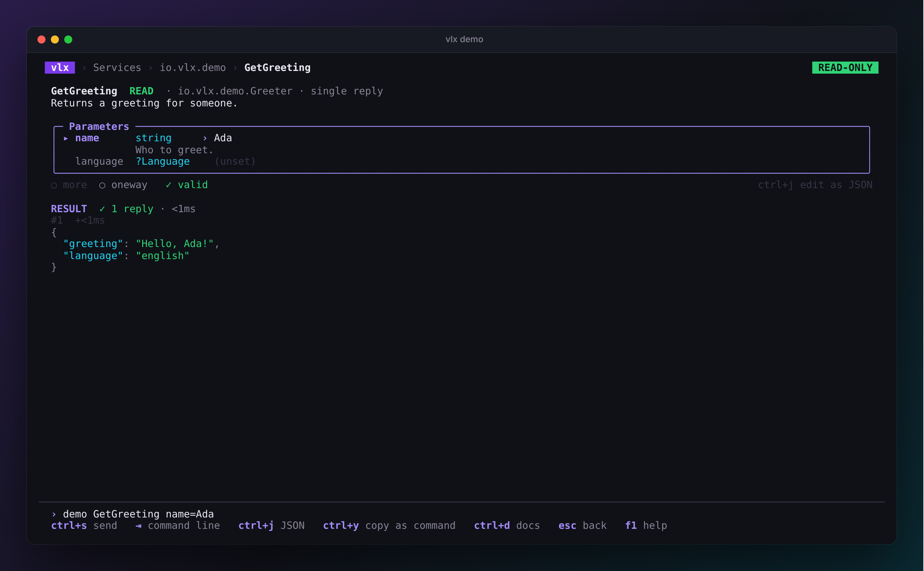Click the 1 reply checkmark status

pyautogui.click(x=126, y=209)
